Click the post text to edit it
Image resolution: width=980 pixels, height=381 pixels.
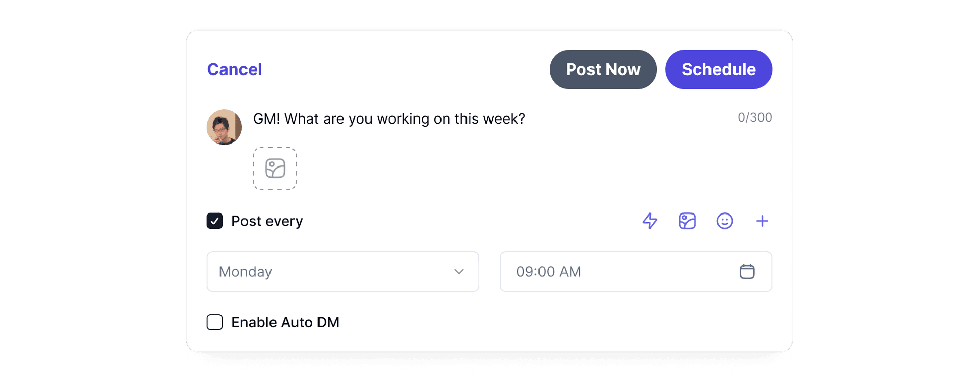click(389, 118)
